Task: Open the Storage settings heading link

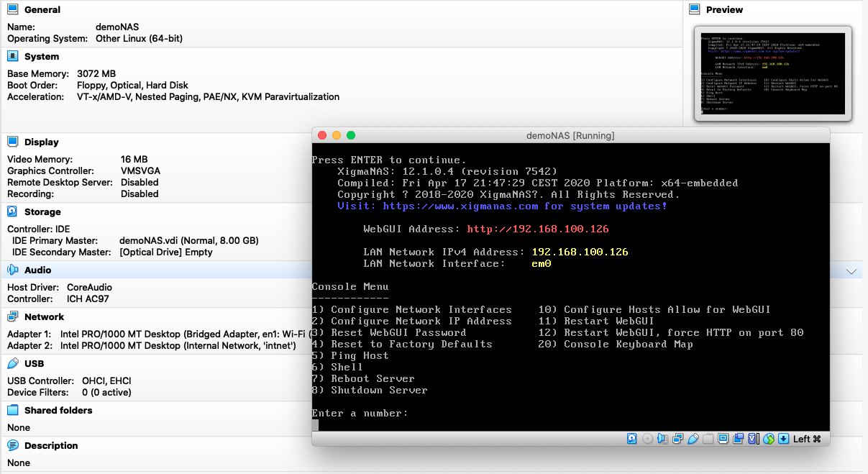Action: [x=42, y=211]
